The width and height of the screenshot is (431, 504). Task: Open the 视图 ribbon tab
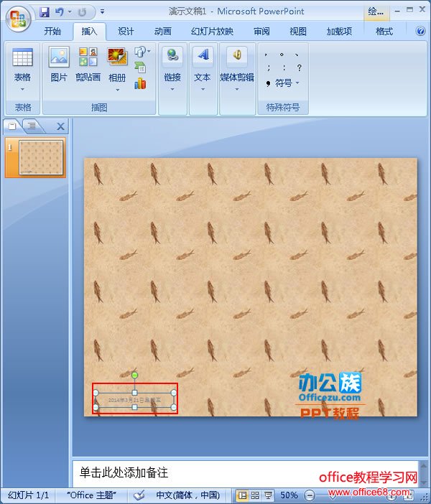(298, 31)
